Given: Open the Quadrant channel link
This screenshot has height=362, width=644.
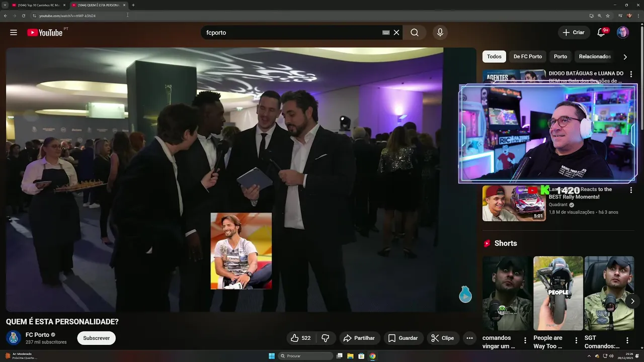Looking at the screenshot, I should click(x=559, y=205).
